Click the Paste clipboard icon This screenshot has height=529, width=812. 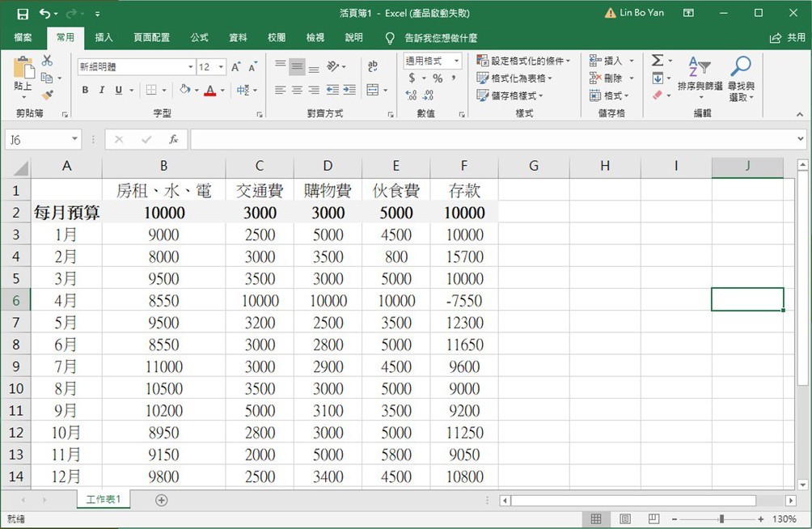coord(23,68)
